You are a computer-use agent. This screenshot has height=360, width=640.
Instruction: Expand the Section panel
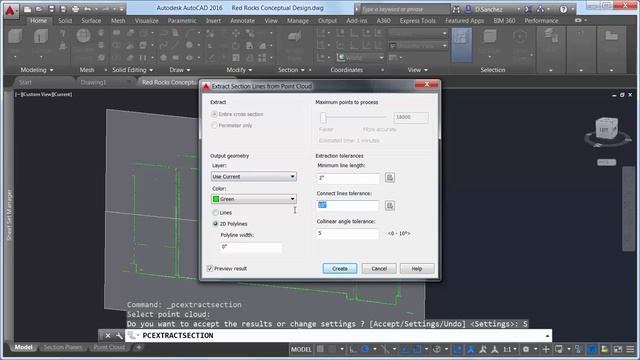pos(291,70)
